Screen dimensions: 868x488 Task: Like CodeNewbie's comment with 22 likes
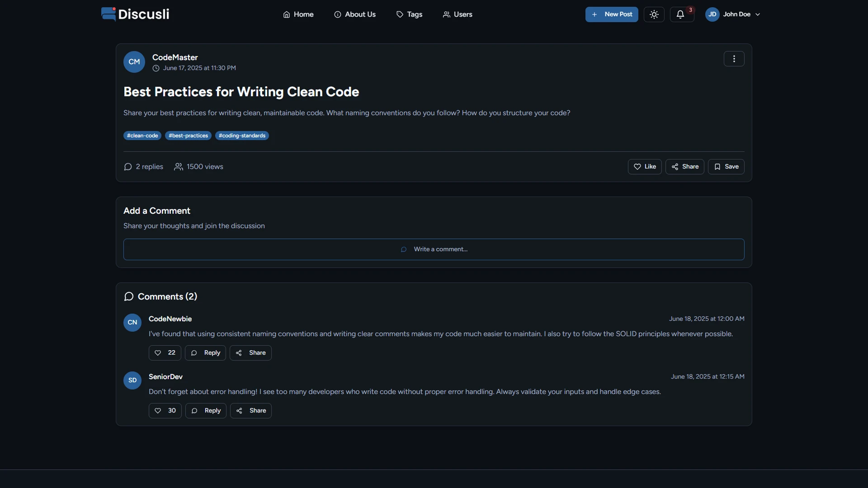tap(165, 353)
